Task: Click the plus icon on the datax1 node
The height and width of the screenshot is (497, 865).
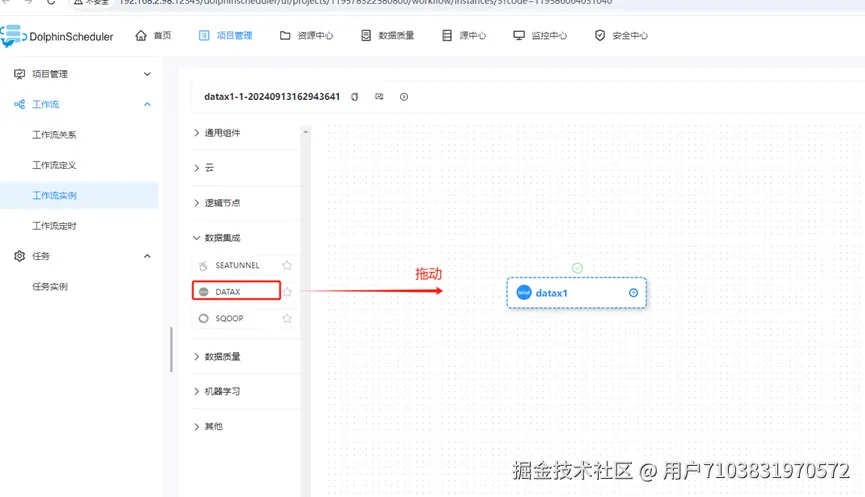Action: click(633, 293)
